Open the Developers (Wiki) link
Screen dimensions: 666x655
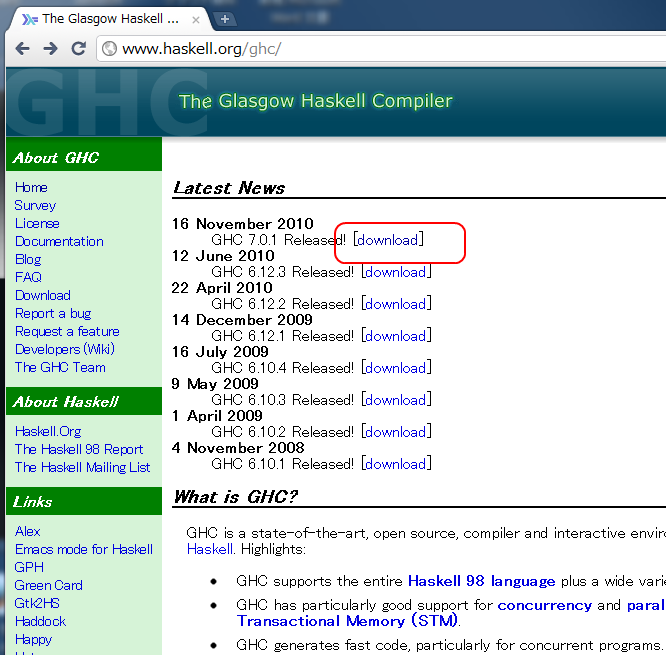coord(65,349)
